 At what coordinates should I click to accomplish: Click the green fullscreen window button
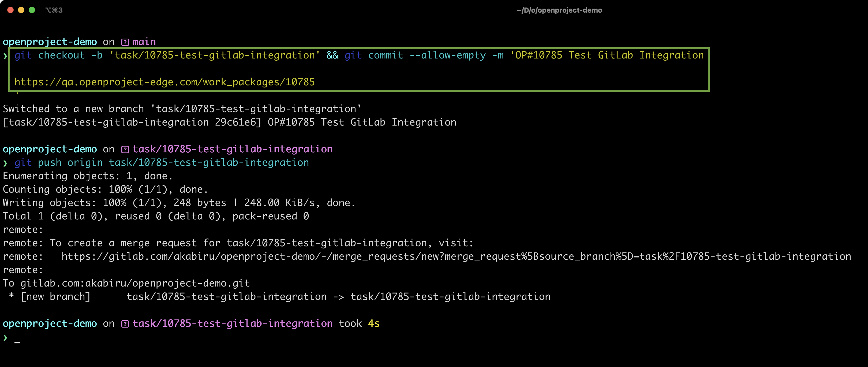tap(32, 10)
